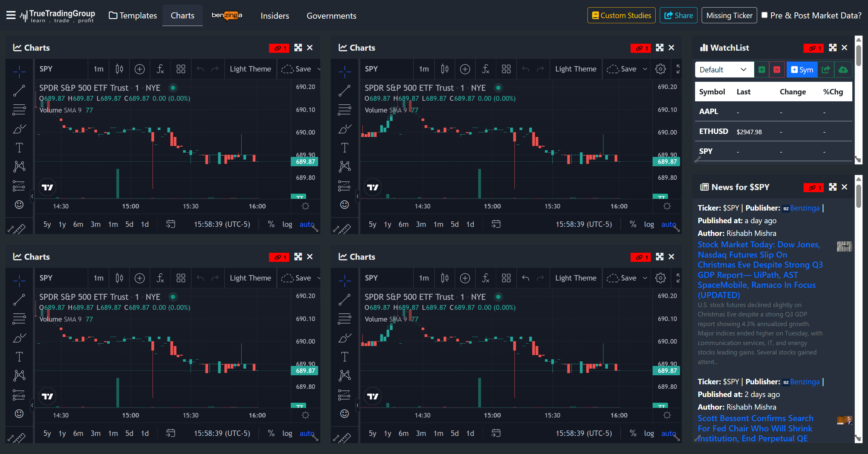Toggle chart link group indicator
The height and width of the screenshot is (454, 868).
(279, 48)
